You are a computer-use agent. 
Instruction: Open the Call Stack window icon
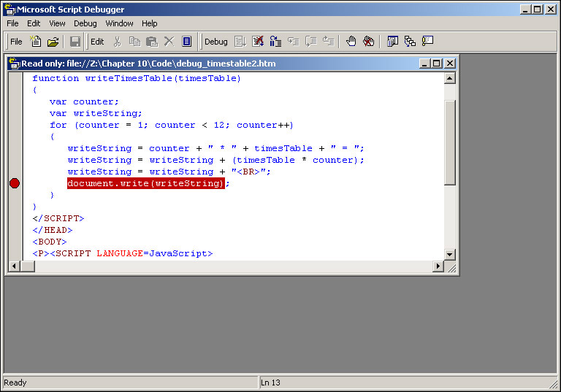pyautogui.click(x=410, y=42)
